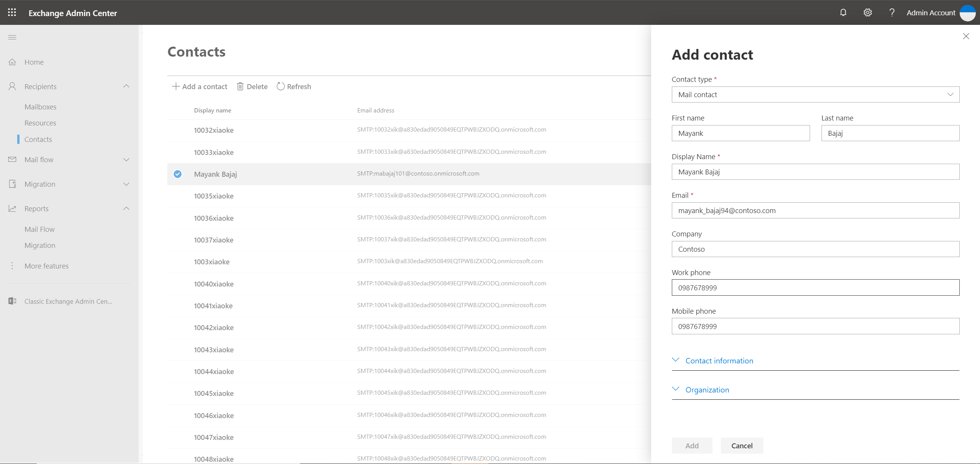Click the notification bell icon

click(x=843, y=12)
